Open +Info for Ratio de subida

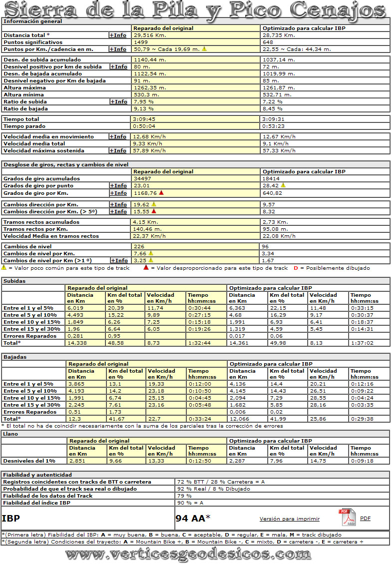coord(118,102)
